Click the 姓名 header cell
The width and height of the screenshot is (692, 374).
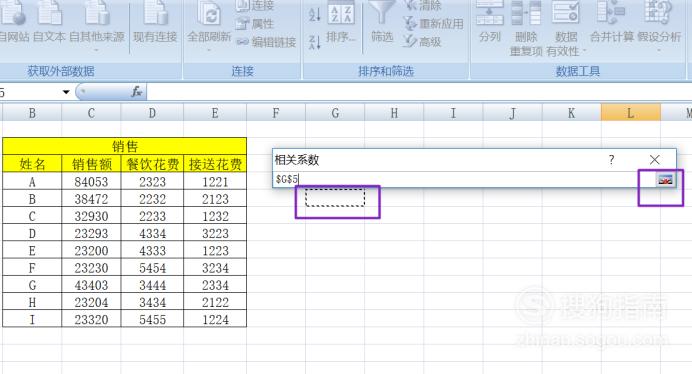point(32,164)
